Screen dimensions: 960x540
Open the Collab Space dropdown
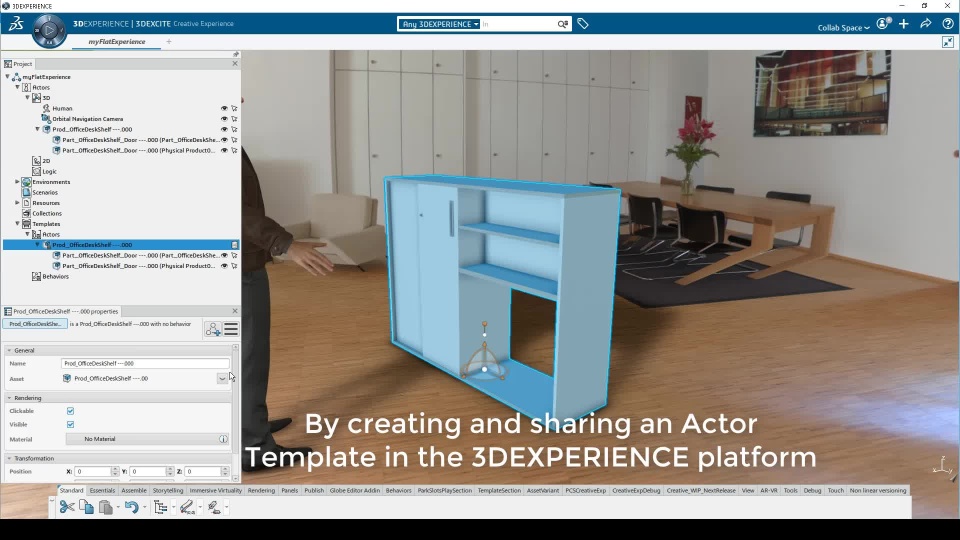pyautogui.click(x=843, y=28)
